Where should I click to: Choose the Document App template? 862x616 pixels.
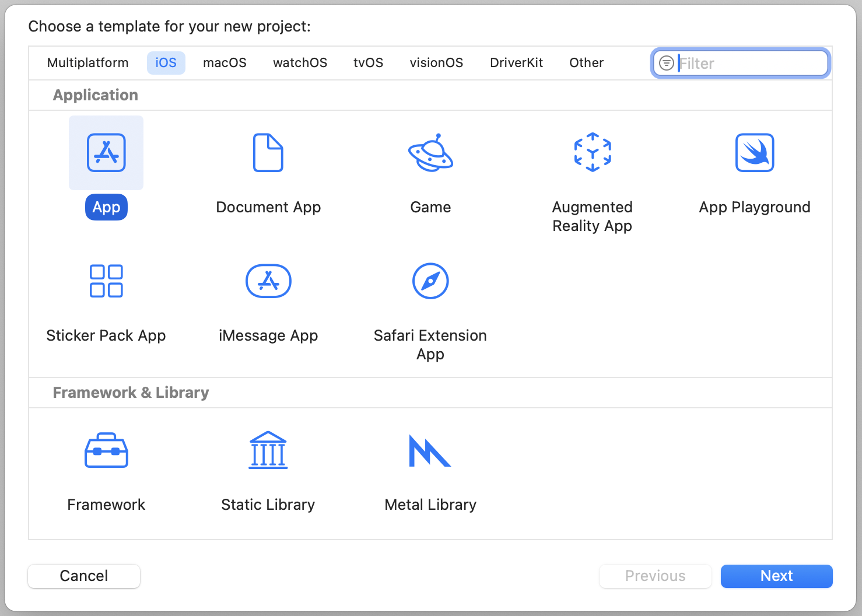point(268,153)
